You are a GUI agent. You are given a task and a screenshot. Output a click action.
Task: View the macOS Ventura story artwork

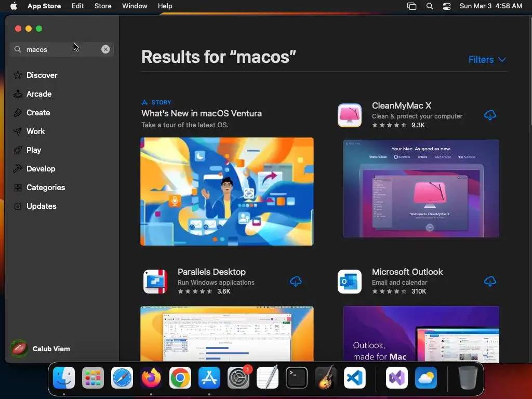[227, 191]
